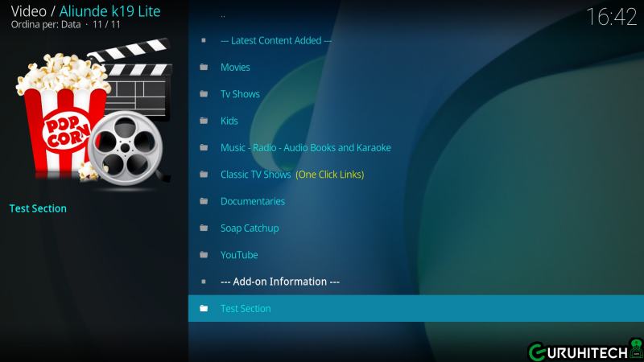Screen dimensions: 644x362
Task: Click the folder icon beside Movies
Action: [204, 68]
